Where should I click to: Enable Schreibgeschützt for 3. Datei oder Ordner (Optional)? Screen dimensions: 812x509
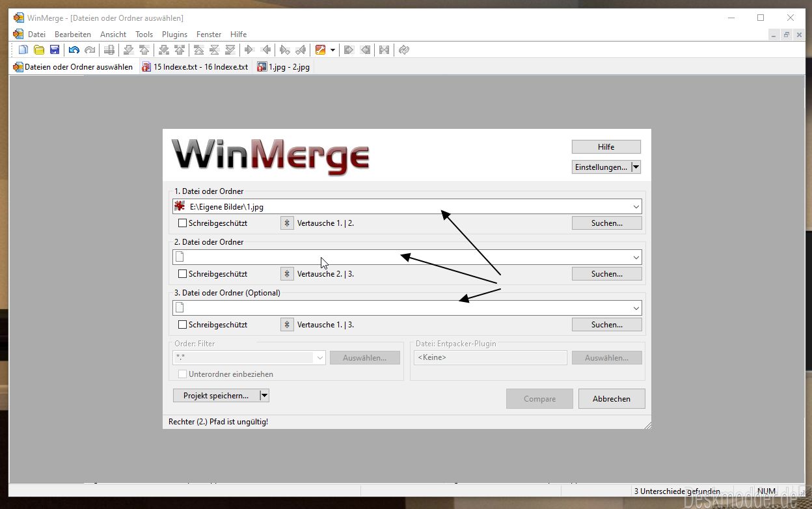click(183, 325)
